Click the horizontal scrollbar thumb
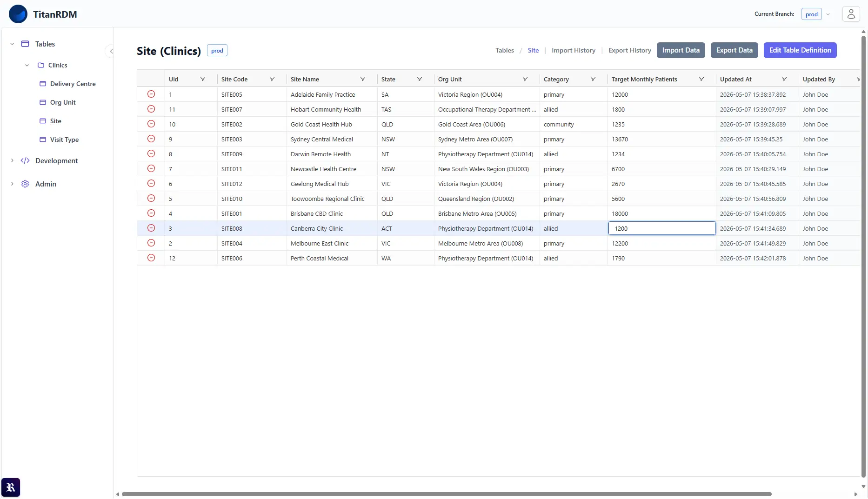868x499 pixels. [x=447, y=494]
